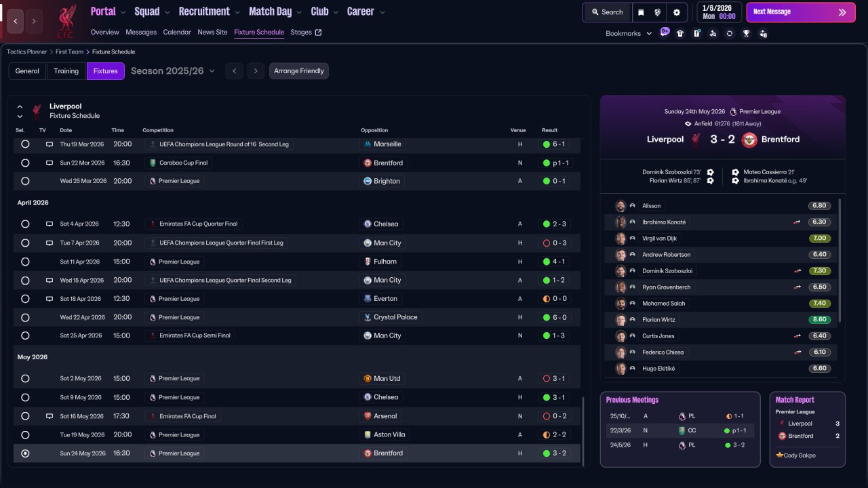Click the scouting search shortcut icon
Screen dimensions: 868x488
(x=713, y=33)
